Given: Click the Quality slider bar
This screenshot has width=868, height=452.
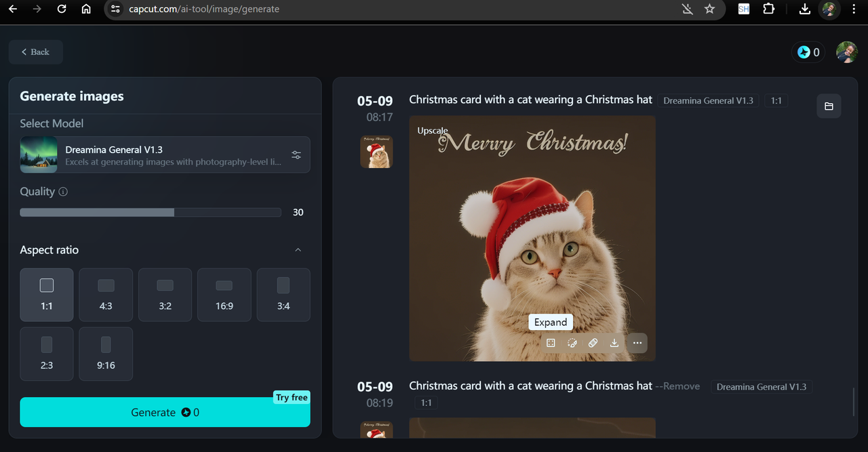Looking at the screenshot, I should (151, 212).
